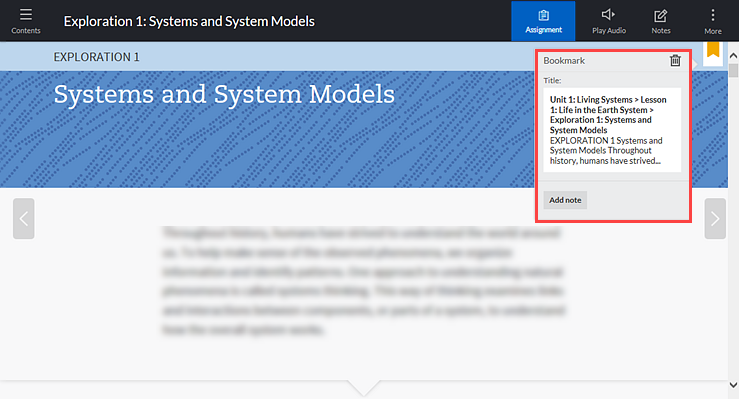Image resolution: width=739 pixels, height=399 pixels.
Task: Click the Add note button
Action: click(x=565, y=200)
